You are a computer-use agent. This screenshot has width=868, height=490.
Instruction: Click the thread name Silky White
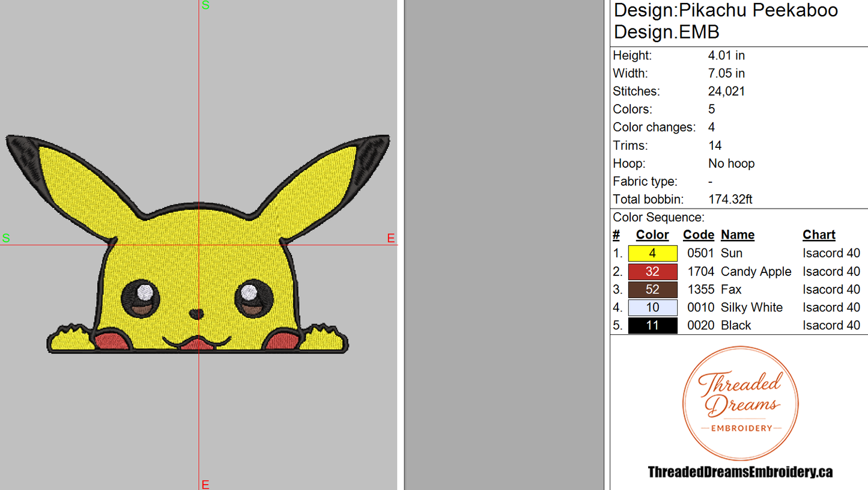click(752, 308)
